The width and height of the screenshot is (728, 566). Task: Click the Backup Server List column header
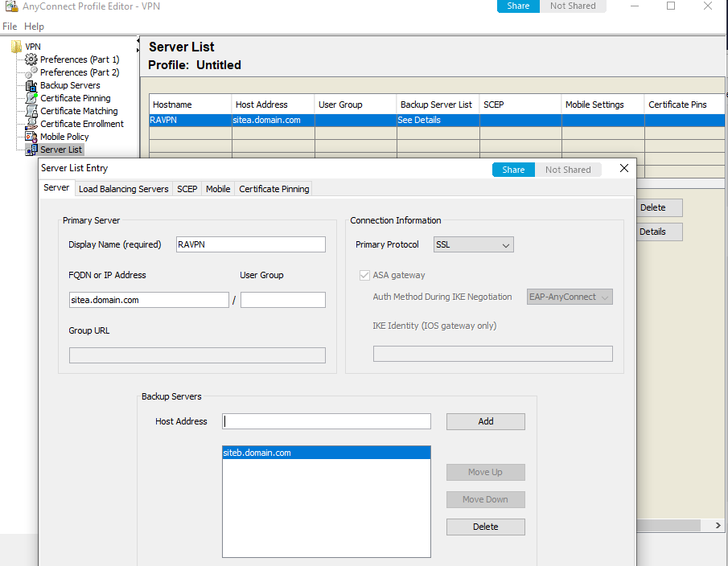pos(438,105)
